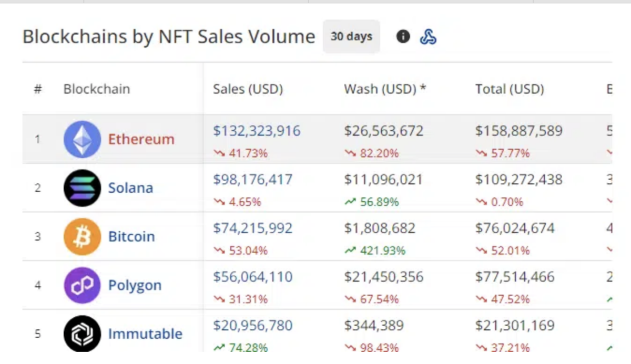Click the blue webhook-style icon
631x364 pixels.
click(x=428, y=37)
